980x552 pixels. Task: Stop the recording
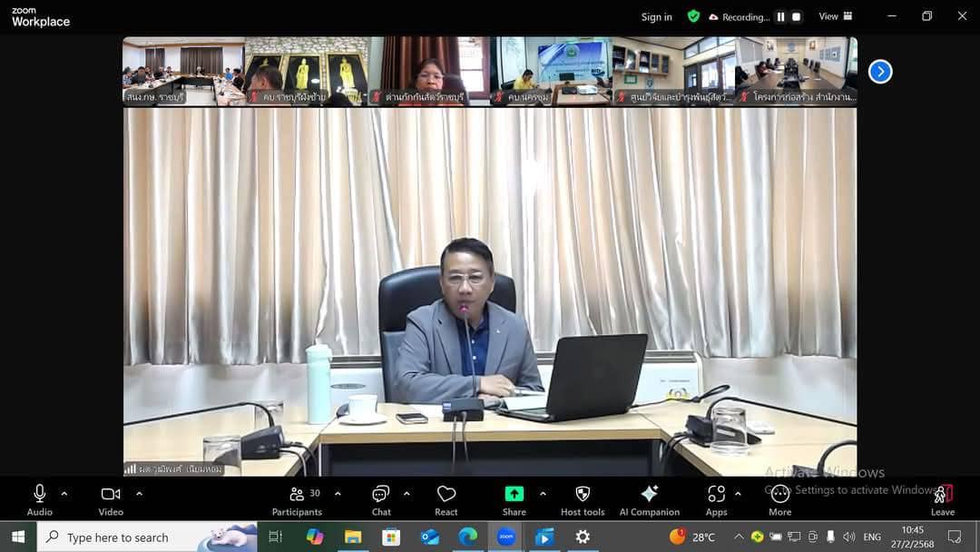pyautogui.click(x=797, y=17)
